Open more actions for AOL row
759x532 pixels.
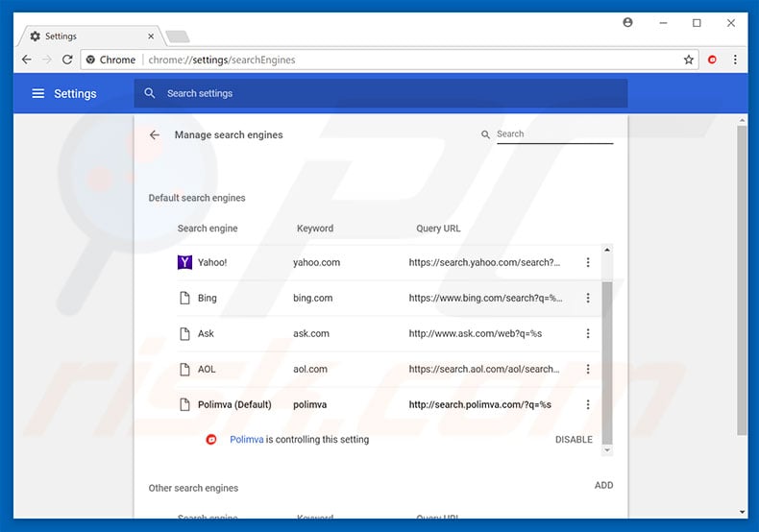588,369
